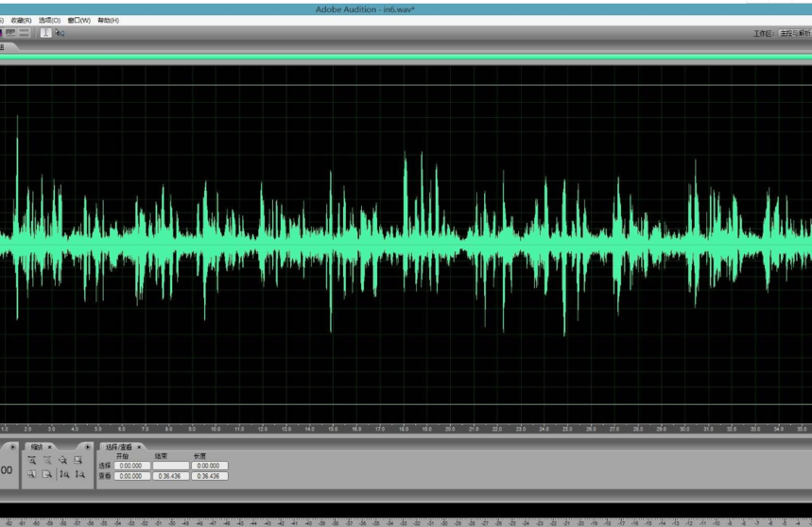
Task: Click zoom out full both axes icon
Action: [62, 460]
